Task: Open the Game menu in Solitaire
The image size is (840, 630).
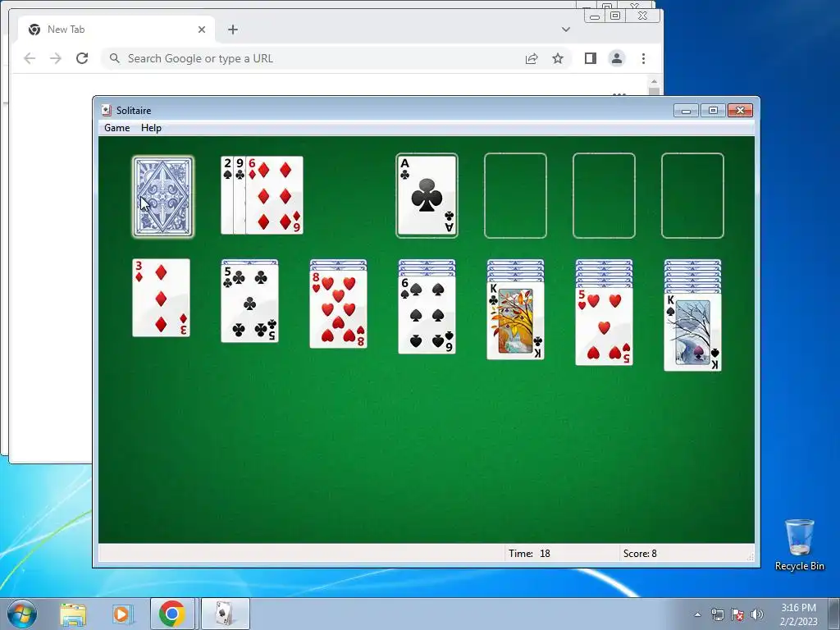Action: [116, 127]
